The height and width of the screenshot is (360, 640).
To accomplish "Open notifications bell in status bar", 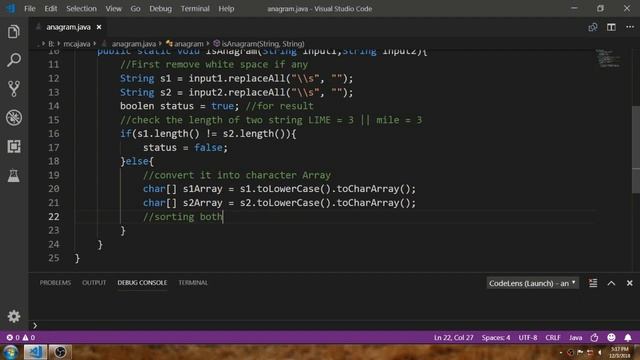I will 628,338.
